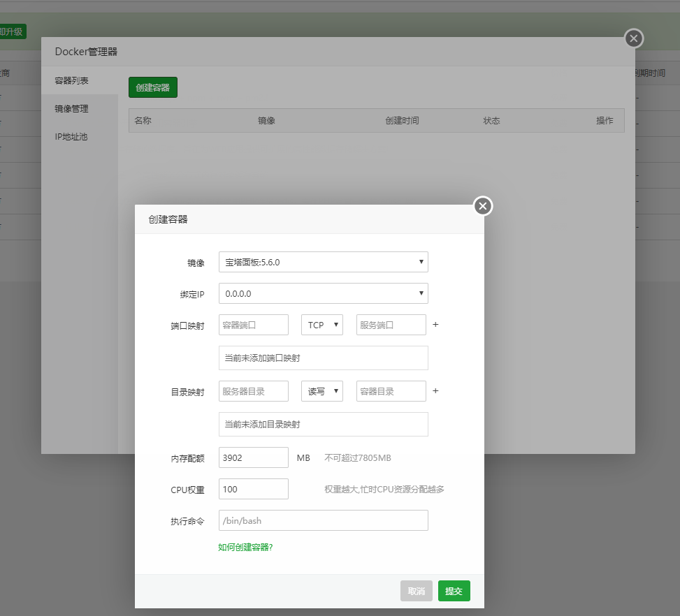Screen dimensions: 680x616
Task: Switch to 容器列表 tab in Docker管理器
Action: coord(80,80)
